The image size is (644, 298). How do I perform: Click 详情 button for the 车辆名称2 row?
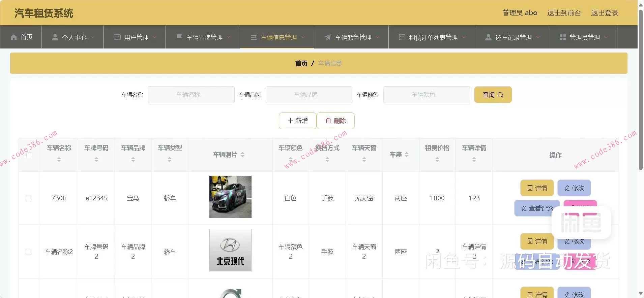[537, 241]
